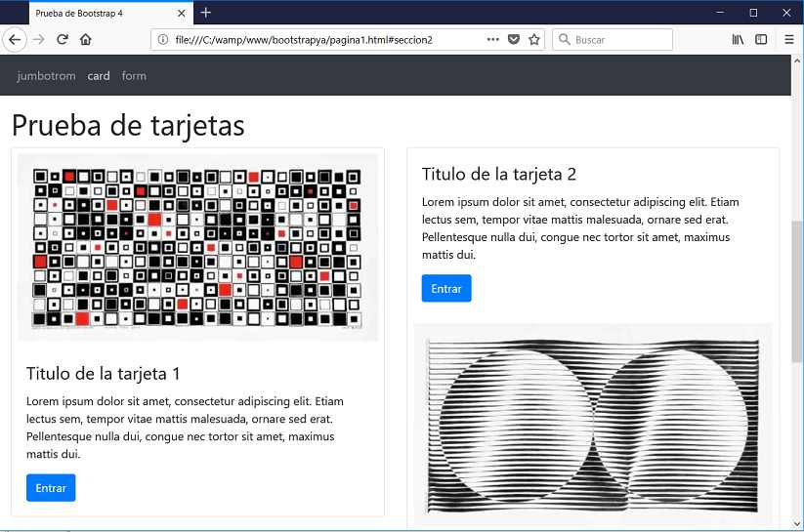The height and width of the screenshot is (532, 804).
Task: Navigate to the card section
Action: (99, 76)
